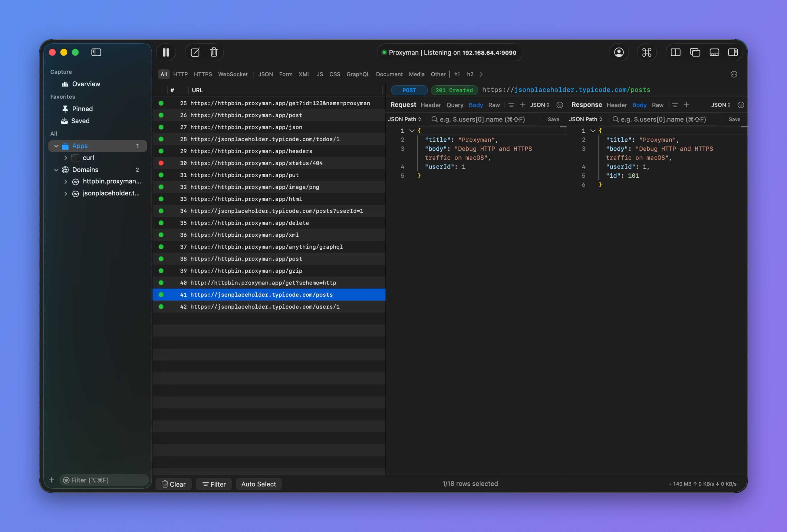Viewport: 787px width, 532px height.
Task: Select the detached window layout icon
Action: [x=695, y=52]
